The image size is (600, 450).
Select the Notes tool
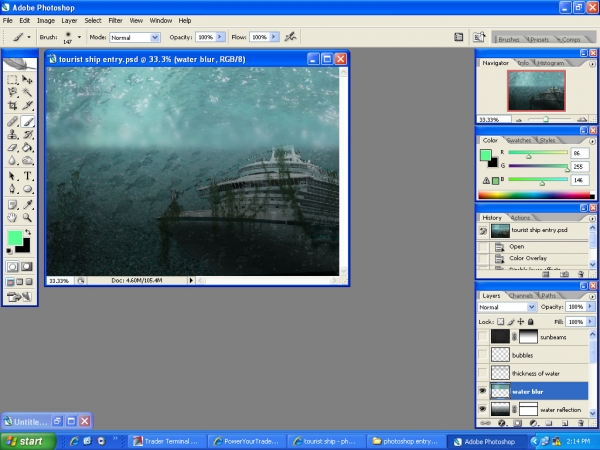(12, 205)
